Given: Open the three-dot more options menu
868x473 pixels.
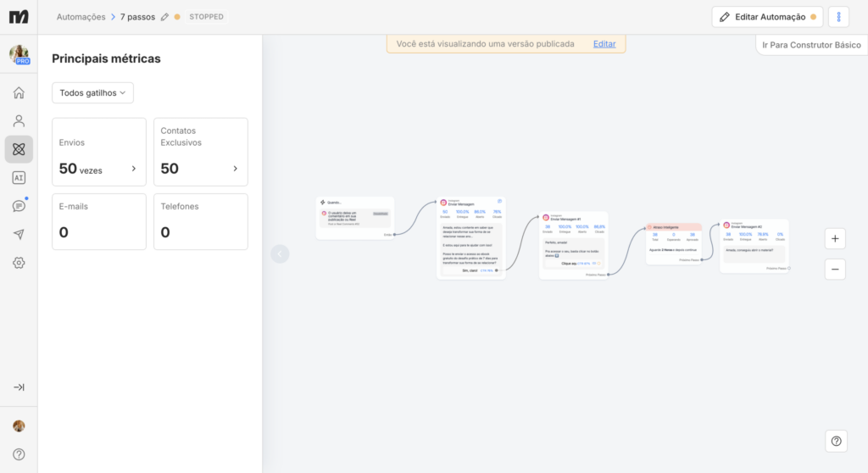Looking at the screenshot, I should pyautogui.click(x=837, y=17).
